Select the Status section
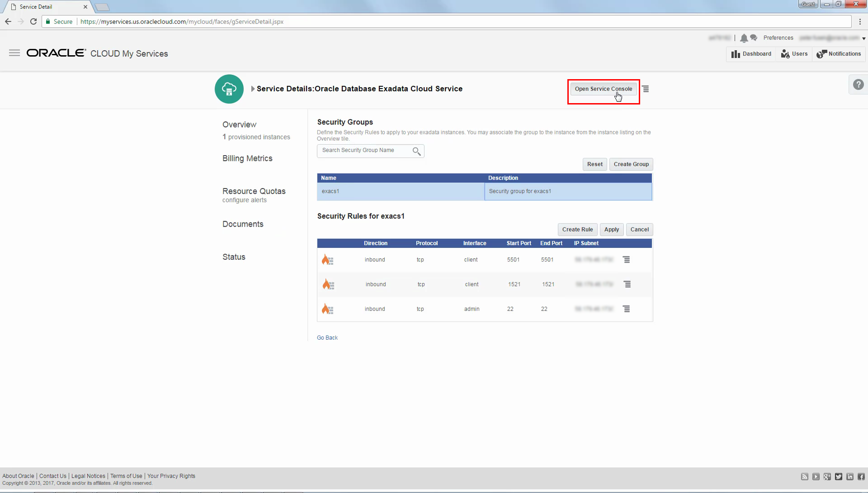This screenshot has width=868, height=493. click(234, 257)
